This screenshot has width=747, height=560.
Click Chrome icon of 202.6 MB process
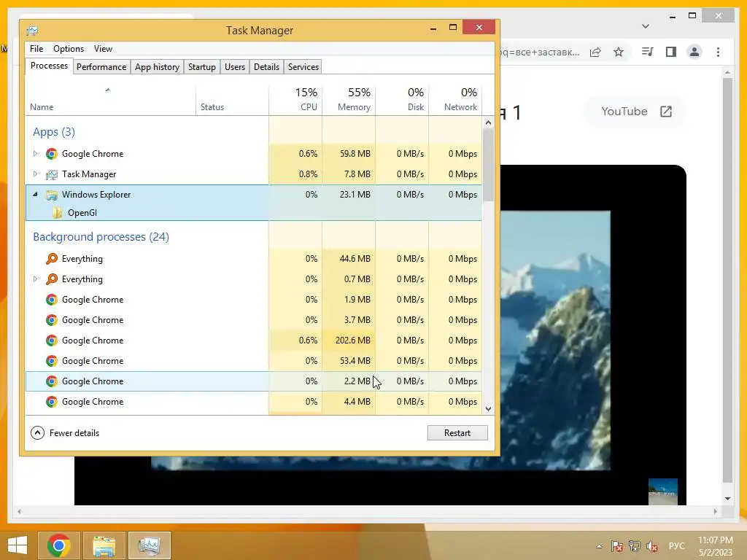(52, 341)
